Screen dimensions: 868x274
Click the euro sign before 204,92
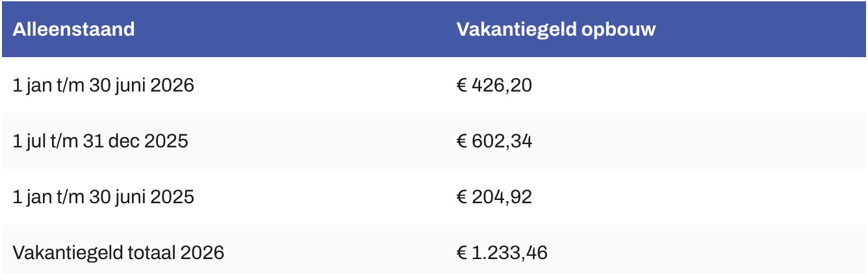pos(462,197)
